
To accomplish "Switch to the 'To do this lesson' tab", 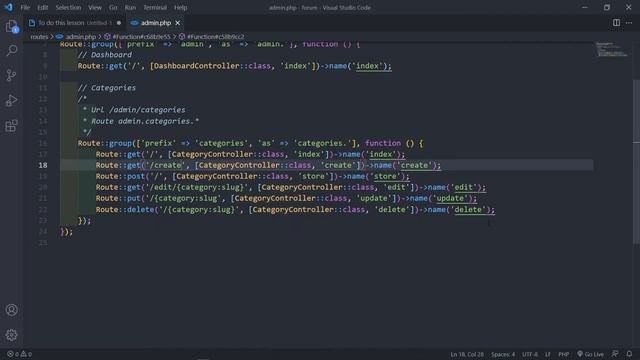I will point(75,23).
